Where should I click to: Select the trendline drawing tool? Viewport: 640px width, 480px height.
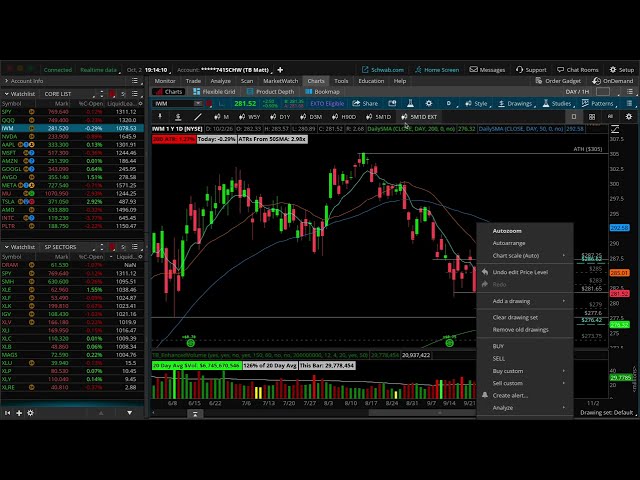coord(198,117)
